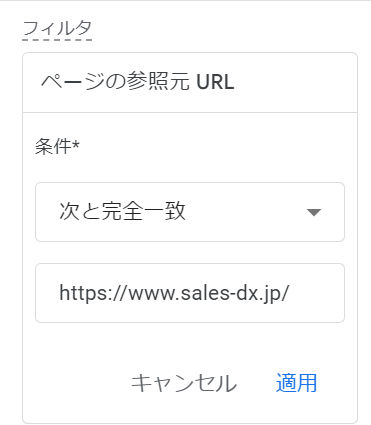Click blank space left of キャンセル button
The height and width of the screenshot is (425, 371).
(x=77, y=383)
